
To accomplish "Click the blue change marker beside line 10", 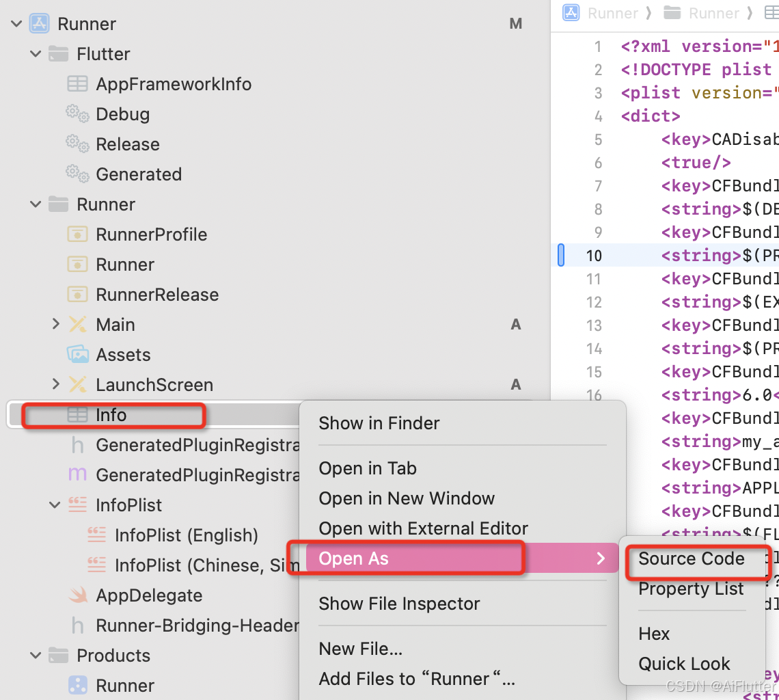I will [561, 255].
